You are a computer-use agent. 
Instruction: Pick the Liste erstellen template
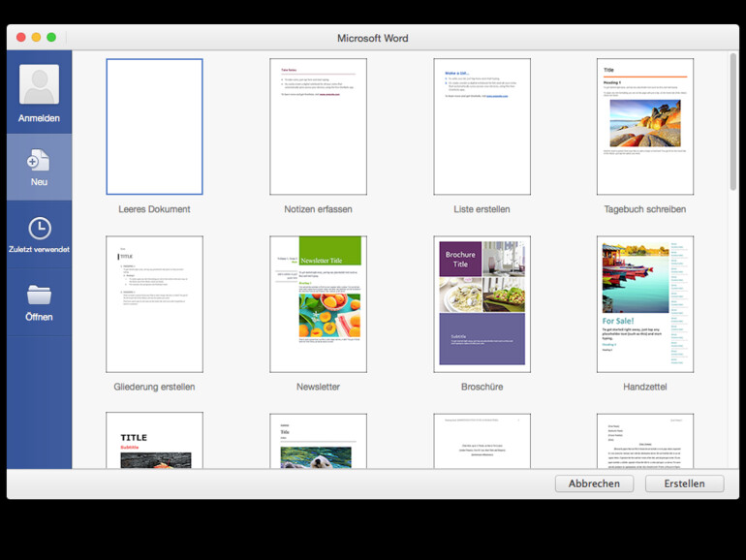(482, 127)
